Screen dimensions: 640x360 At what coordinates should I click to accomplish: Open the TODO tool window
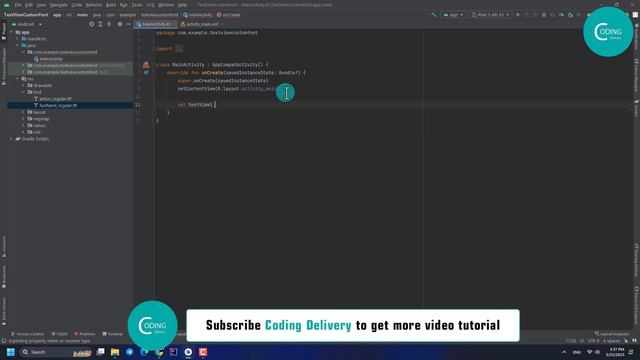point(60,334)
